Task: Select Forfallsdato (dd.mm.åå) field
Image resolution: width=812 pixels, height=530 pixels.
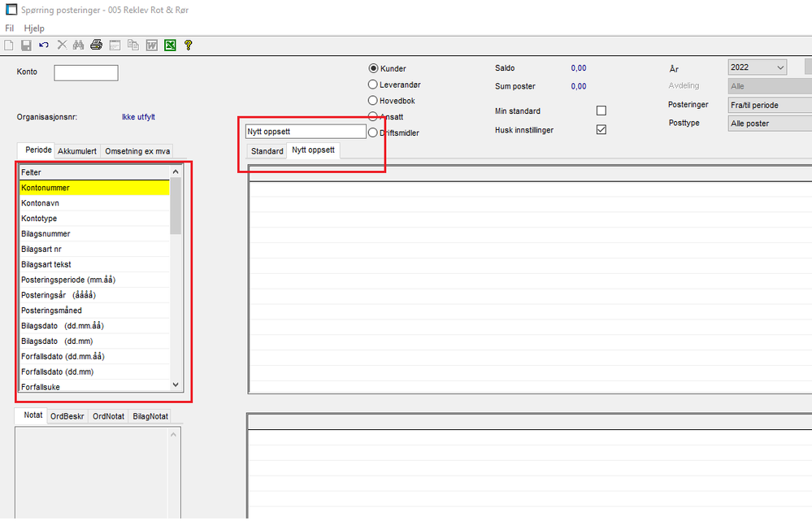Action: [95, 356]
